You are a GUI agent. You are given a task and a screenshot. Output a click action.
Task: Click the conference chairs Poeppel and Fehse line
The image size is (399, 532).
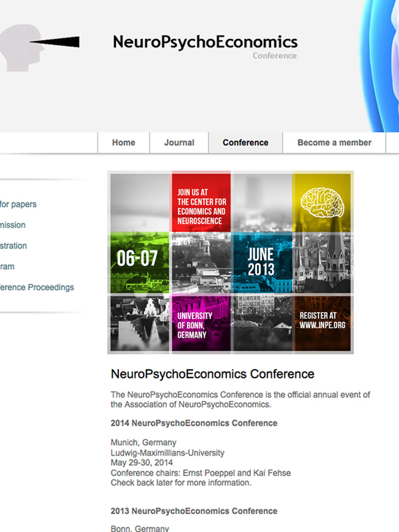click(201, 473)
